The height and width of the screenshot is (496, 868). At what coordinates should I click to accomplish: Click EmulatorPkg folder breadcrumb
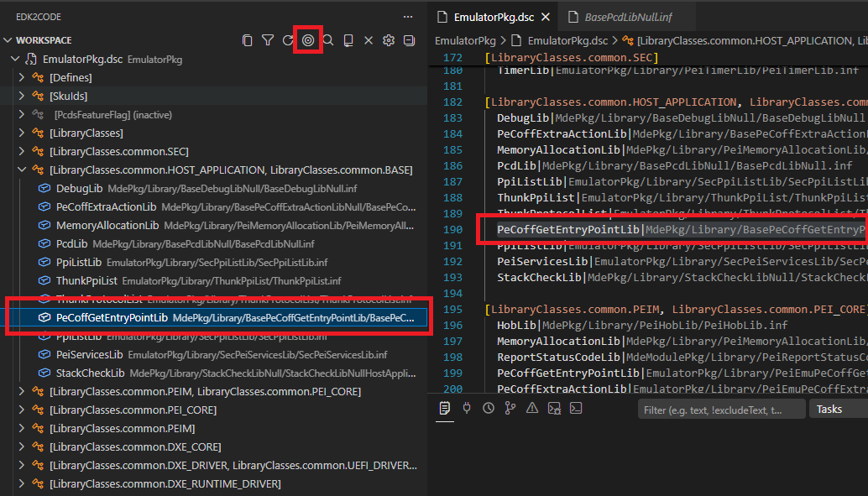(x=465, y=40)
